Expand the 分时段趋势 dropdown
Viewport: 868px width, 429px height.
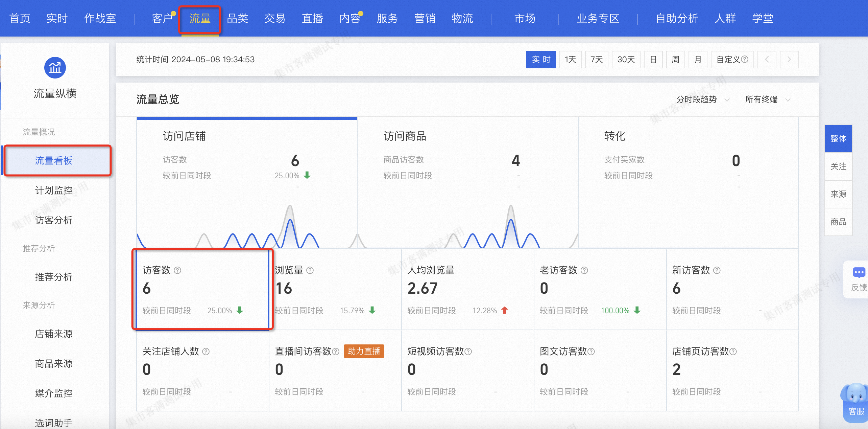[703, 99]
